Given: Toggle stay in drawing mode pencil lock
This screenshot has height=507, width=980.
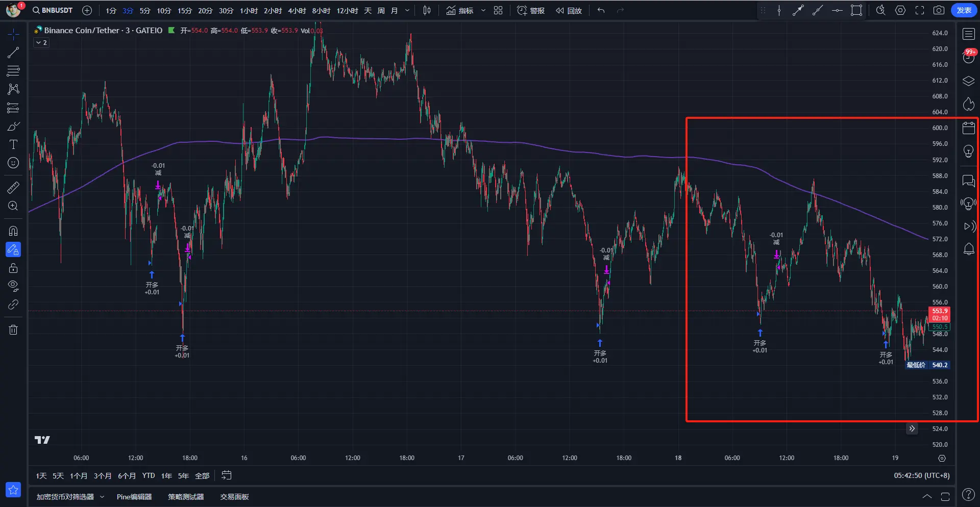Looking at the screenshot, I should pyautogui.click(x=13, y=249).
